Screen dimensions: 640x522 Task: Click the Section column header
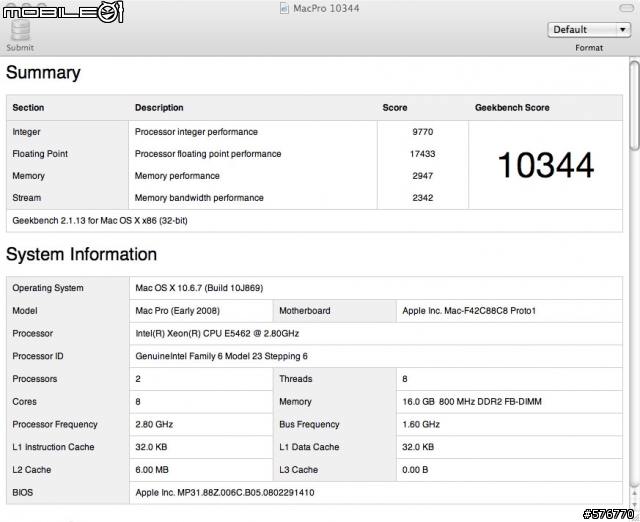[28, 108]
